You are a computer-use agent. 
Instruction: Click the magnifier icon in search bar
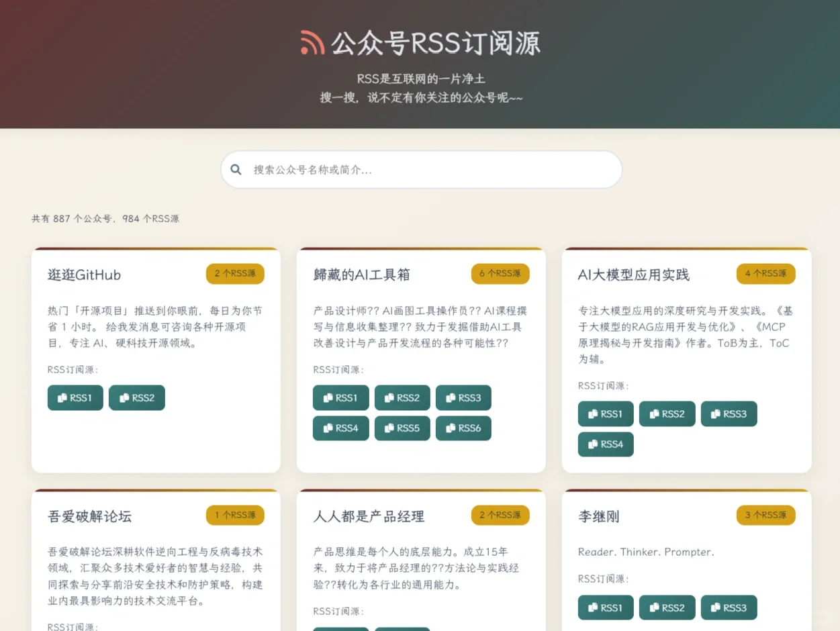pos(236,170)
